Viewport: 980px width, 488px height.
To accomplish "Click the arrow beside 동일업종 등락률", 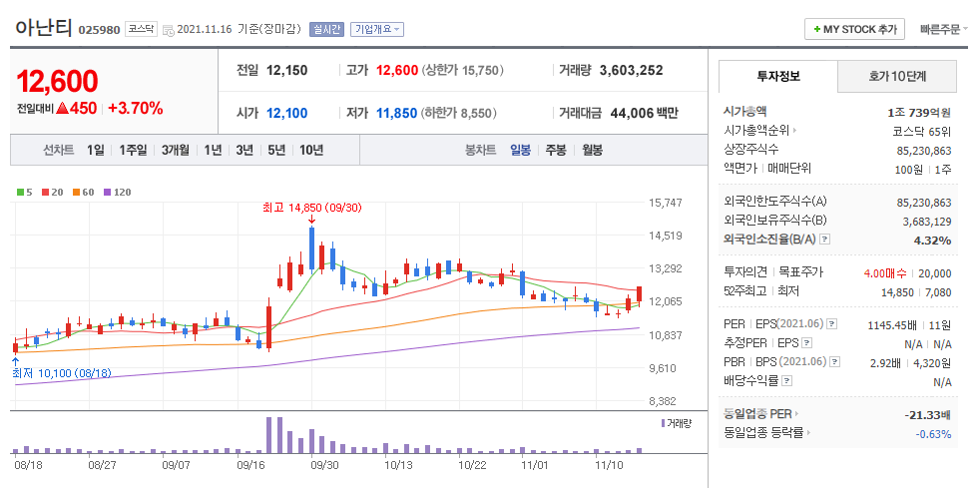I will click(808, 432).
